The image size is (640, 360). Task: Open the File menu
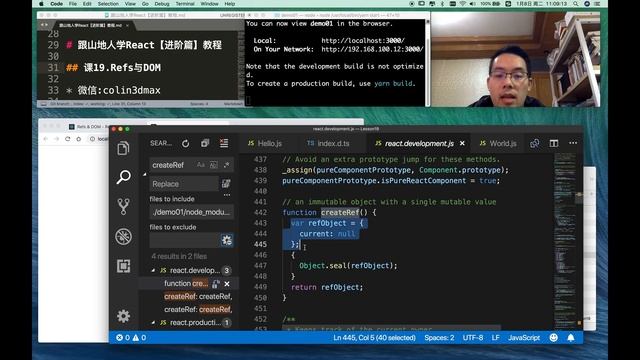pyautogui.click(x=73, y=4)
